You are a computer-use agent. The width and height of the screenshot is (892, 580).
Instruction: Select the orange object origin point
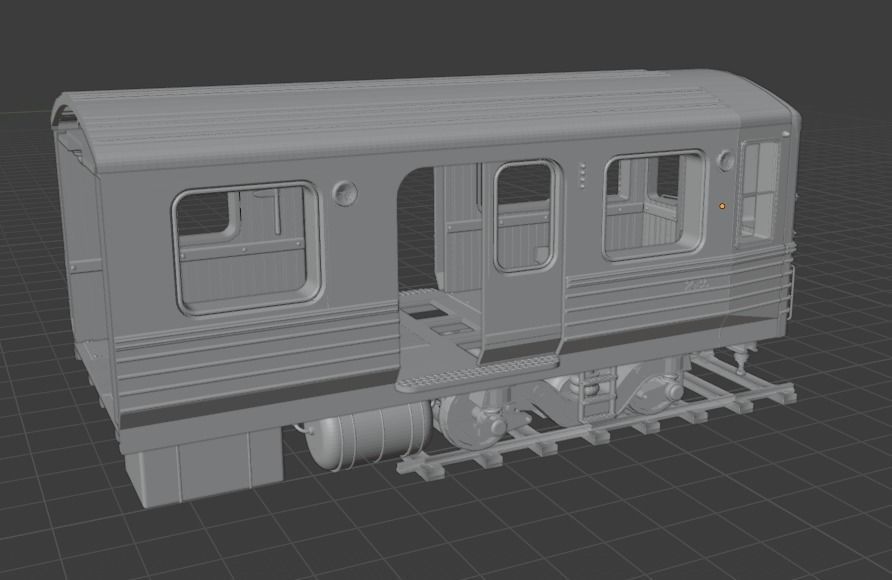(722, 206)
